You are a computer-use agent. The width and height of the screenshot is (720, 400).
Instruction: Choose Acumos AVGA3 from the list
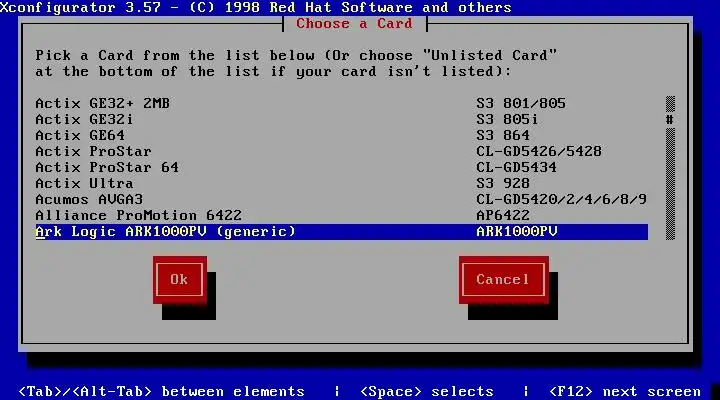(342, 199)
